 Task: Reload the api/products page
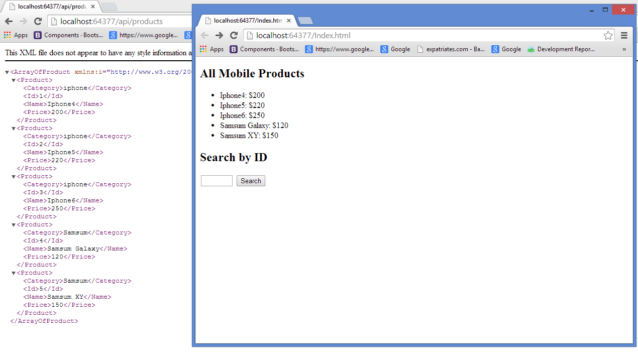point(38,21)
